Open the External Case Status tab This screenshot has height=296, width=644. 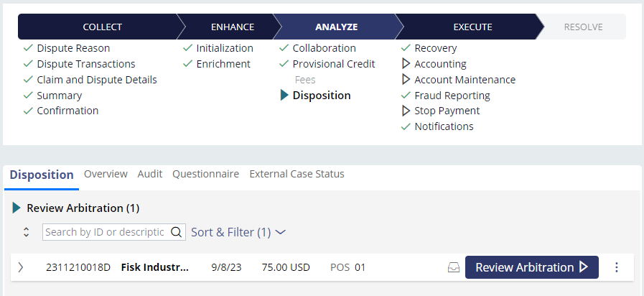297,174
